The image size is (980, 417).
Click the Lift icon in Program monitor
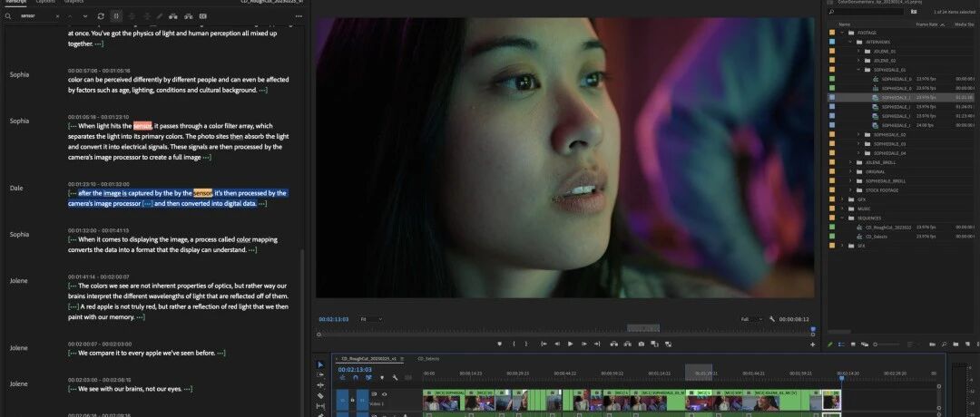tap(613, 344)
